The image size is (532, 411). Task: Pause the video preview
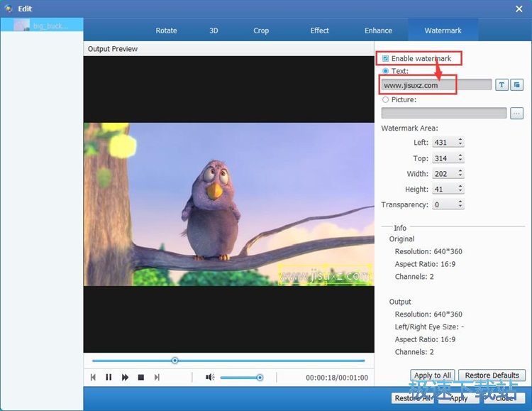tap(109, 378)
